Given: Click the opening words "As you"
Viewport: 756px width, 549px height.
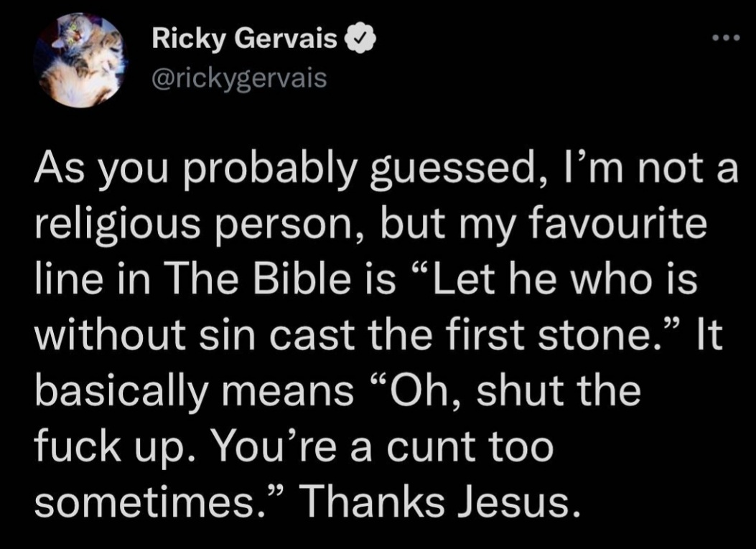Looking at the screenshot, I should click(x=101, y=171).
